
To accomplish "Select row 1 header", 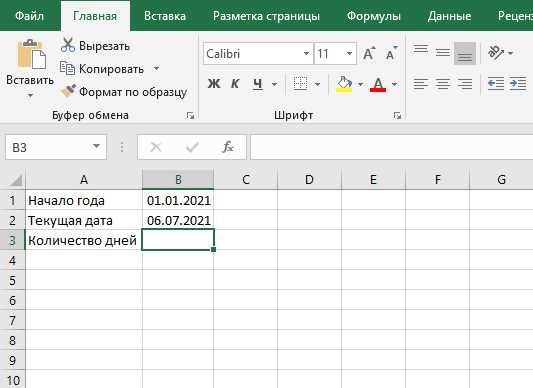I will click(13, 200).
